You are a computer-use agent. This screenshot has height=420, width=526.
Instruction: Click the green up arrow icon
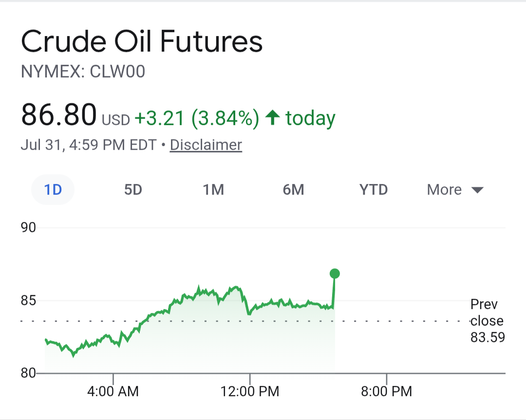point(272,118)
